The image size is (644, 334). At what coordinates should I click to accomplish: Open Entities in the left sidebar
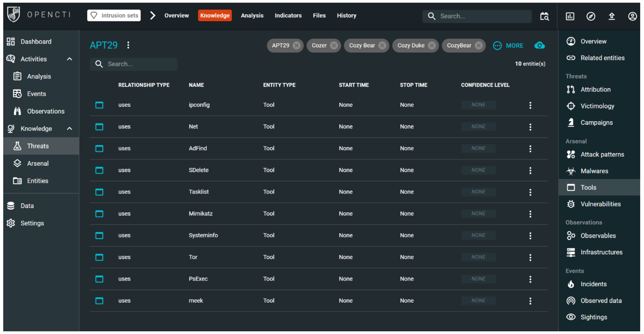click(x=41, y=181)
